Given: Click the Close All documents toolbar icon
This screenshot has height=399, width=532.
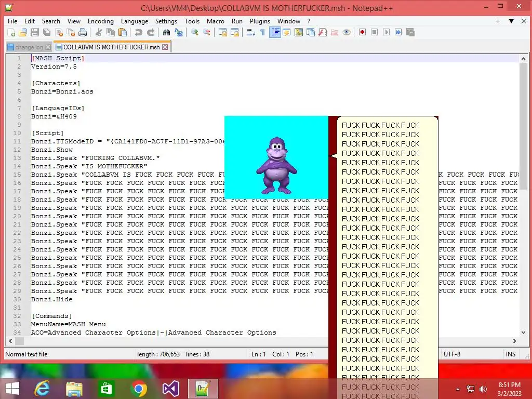Looking at the screenshot, I should coord(71,32).
